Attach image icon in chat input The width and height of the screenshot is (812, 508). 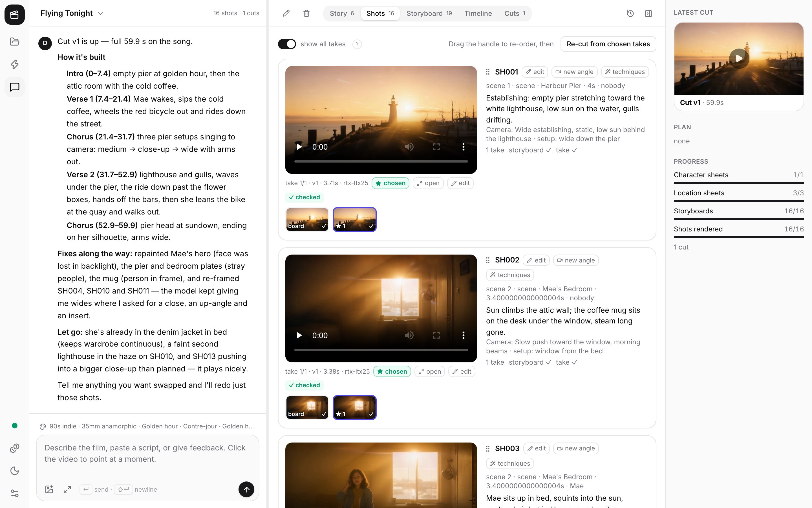coord(49,489)
